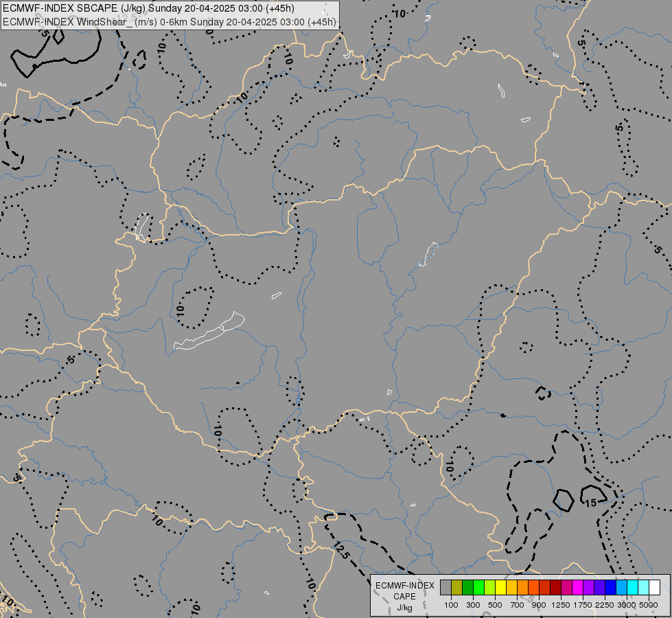Click the 12.5 label on the long dashed contour
This screenshot has width=672, height=618.
[341, 550]
